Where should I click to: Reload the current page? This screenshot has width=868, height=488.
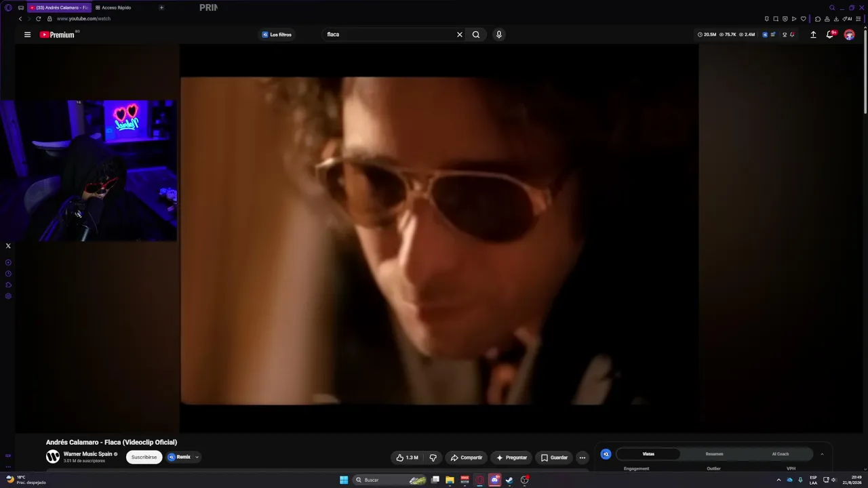tap(39, 19)
